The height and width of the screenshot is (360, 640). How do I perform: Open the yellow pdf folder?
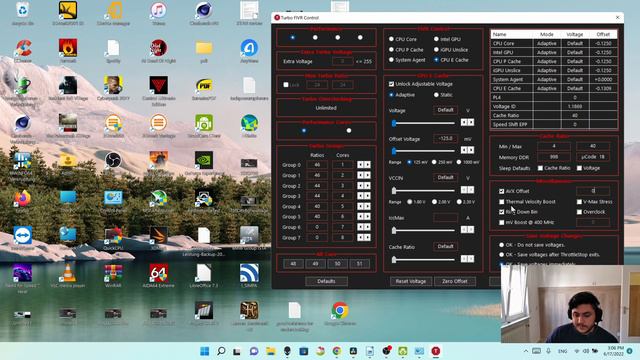(x=204, y=48)
